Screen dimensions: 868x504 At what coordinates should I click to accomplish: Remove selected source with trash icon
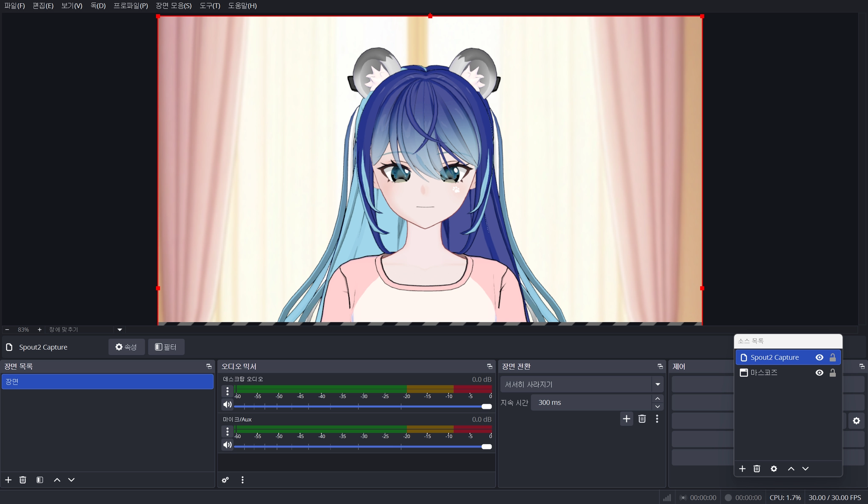[757, 468]
